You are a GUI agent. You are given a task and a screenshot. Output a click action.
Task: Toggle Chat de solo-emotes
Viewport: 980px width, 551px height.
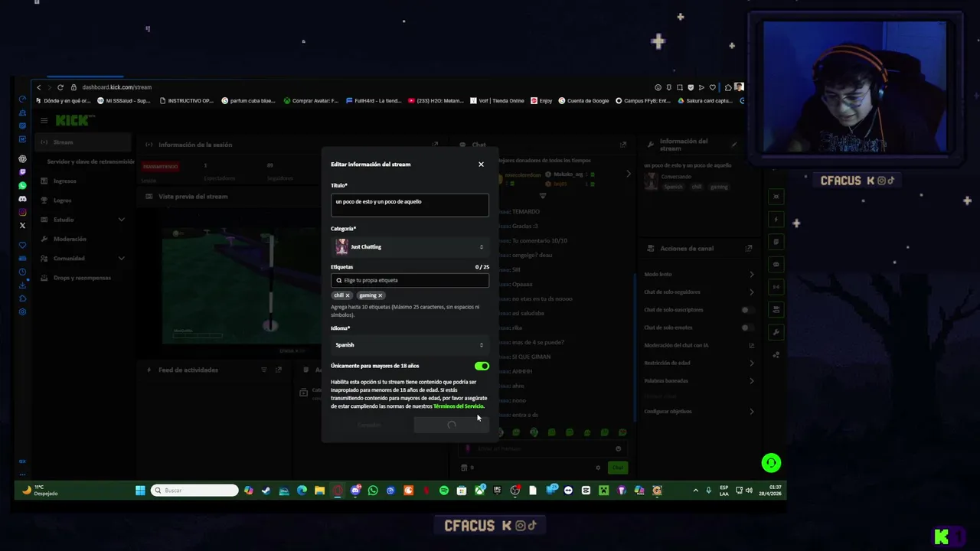[x=747, y=328]
